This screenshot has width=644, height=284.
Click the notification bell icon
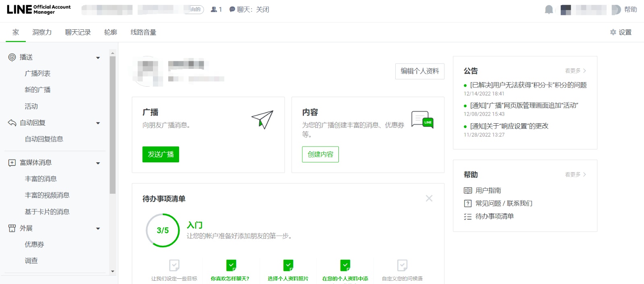[549, 10]
